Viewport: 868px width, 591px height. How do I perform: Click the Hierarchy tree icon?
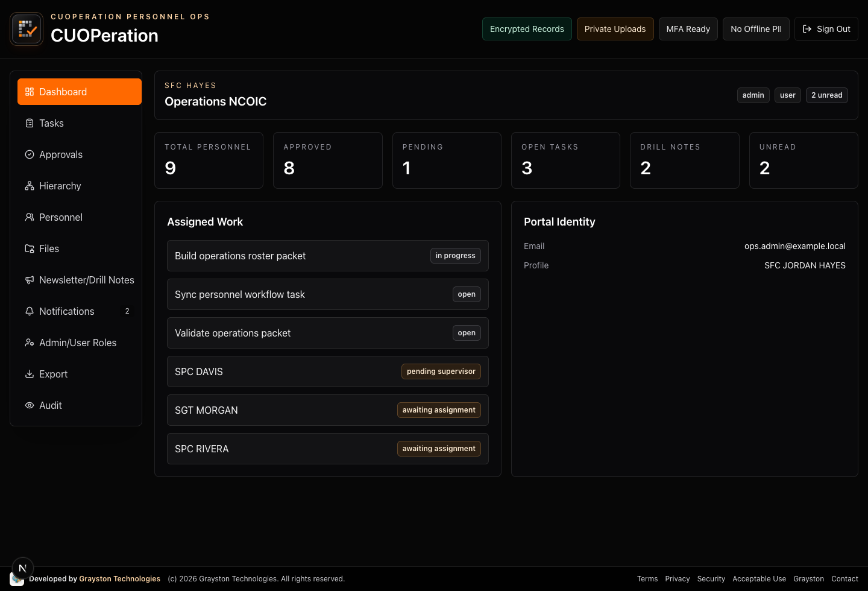point(30,186)
